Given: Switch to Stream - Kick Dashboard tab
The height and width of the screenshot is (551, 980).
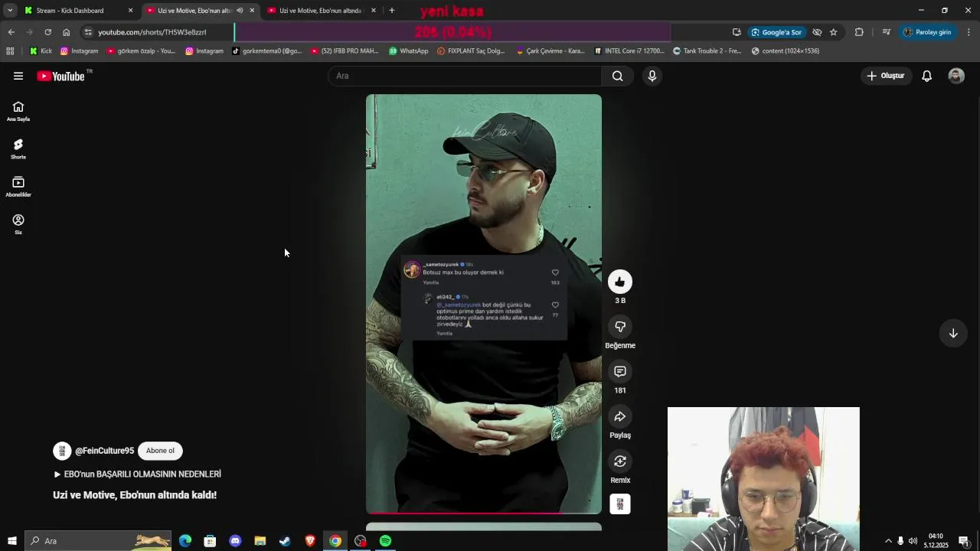Looking at the screenshot, I should [x=79, y=11].
